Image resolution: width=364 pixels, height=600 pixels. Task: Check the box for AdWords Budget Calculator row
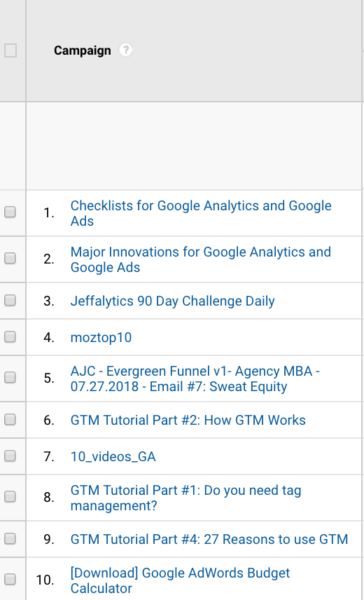[10, 580]
